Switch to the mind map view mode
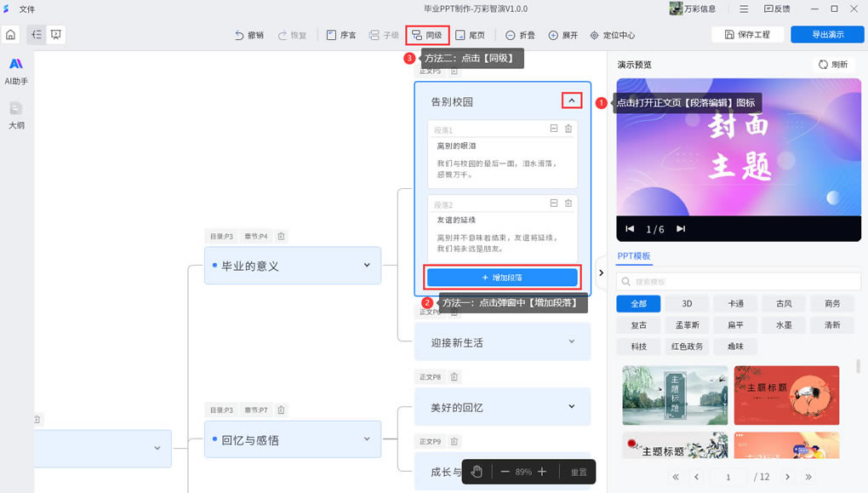 click(36, 35)
